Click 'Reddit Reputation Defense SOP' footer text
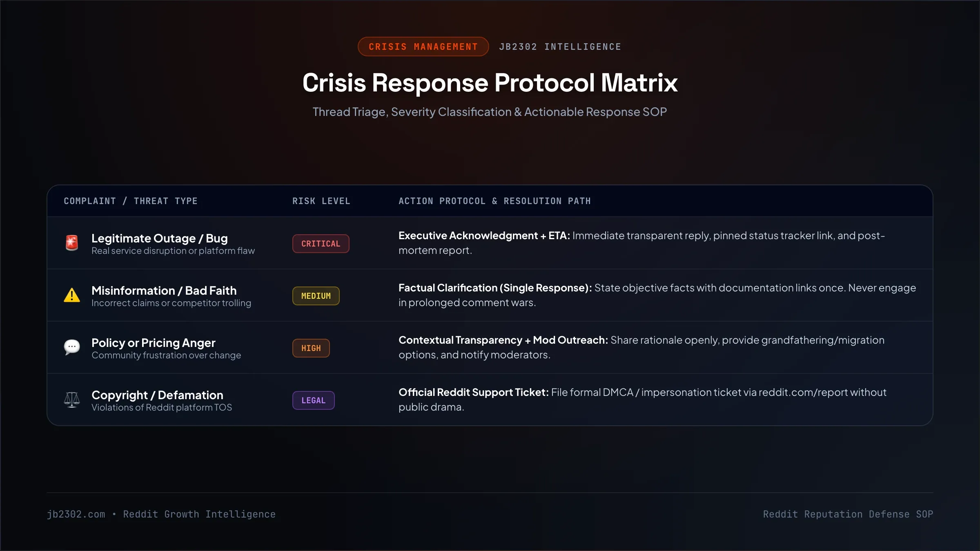 coord(848,514)
